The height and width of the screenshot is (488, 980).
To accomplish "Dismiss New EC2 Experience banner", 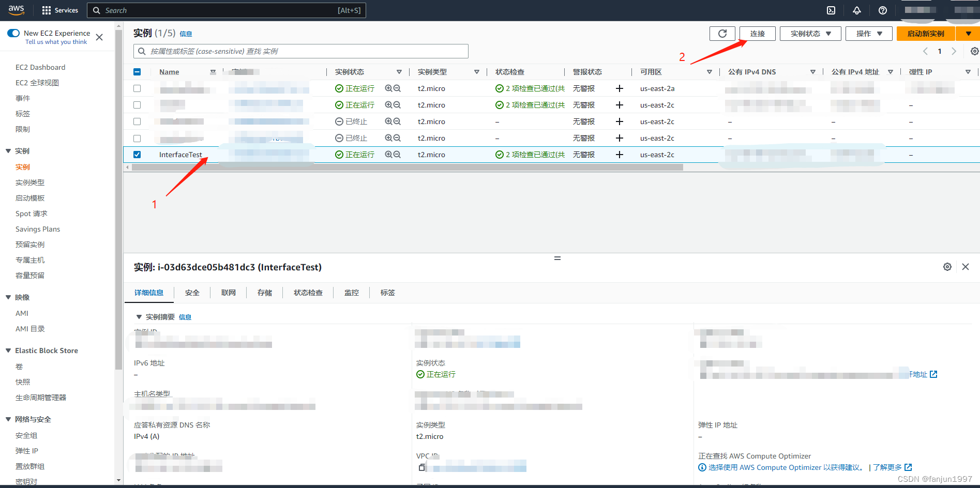I will click(99, 37).
